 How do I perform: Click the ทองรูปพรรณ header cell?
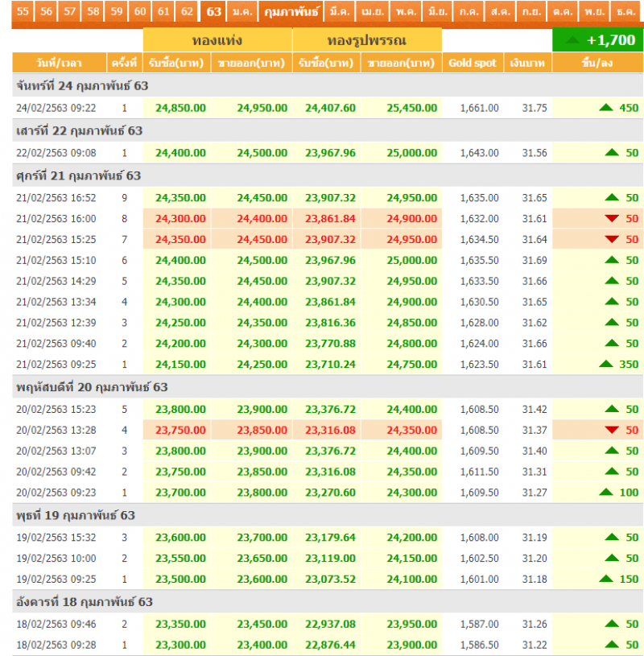(367, 40)
